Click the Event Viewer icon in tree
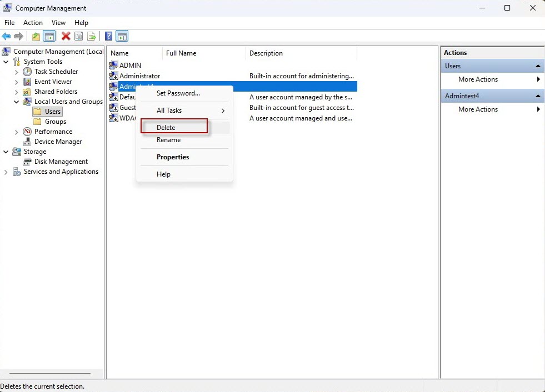 coord(27,82)
